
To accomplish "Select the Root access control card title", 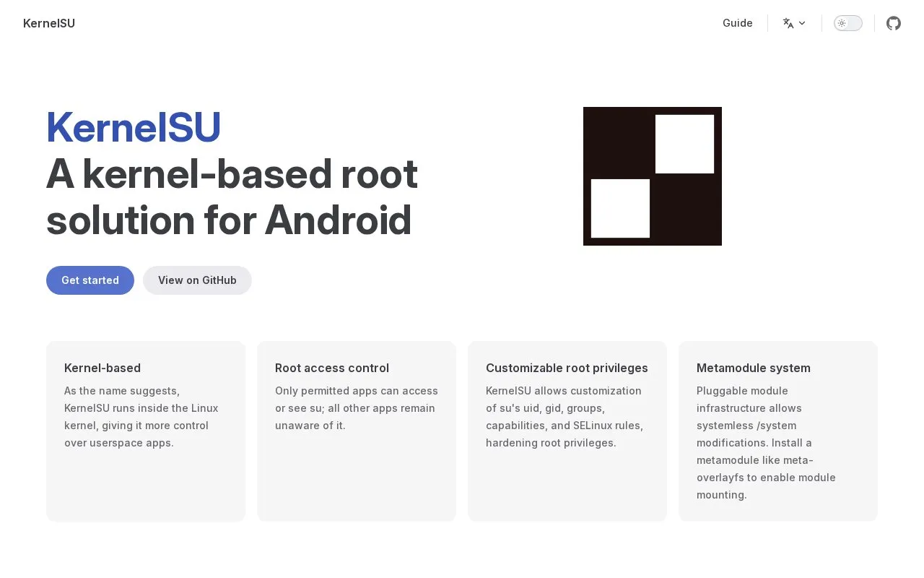I will click(x=332, y=368).
